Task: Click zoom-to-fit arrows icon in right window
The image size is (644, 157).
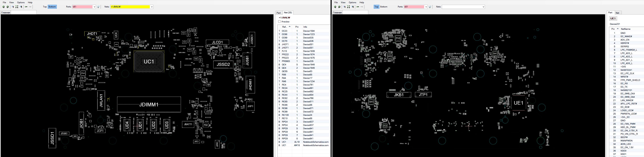Action: click(x=348, y=7)
